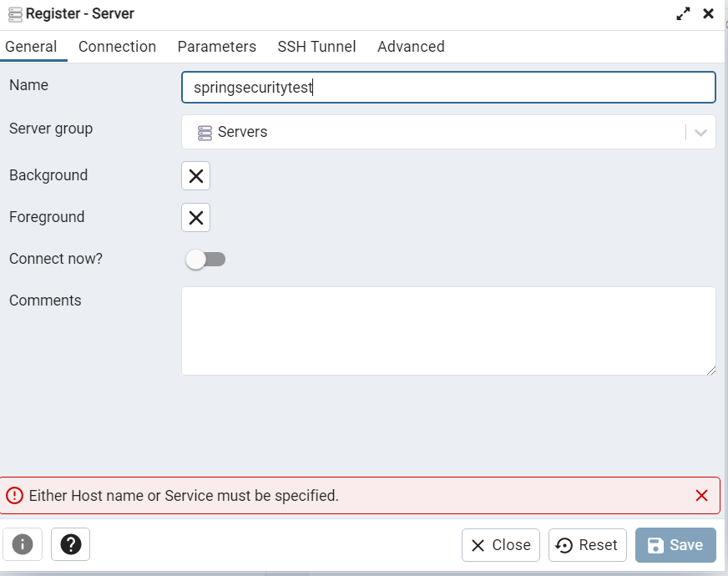Click the red error alert icon
This screenshot has width=728, height=576.
[x=14, y=496]
